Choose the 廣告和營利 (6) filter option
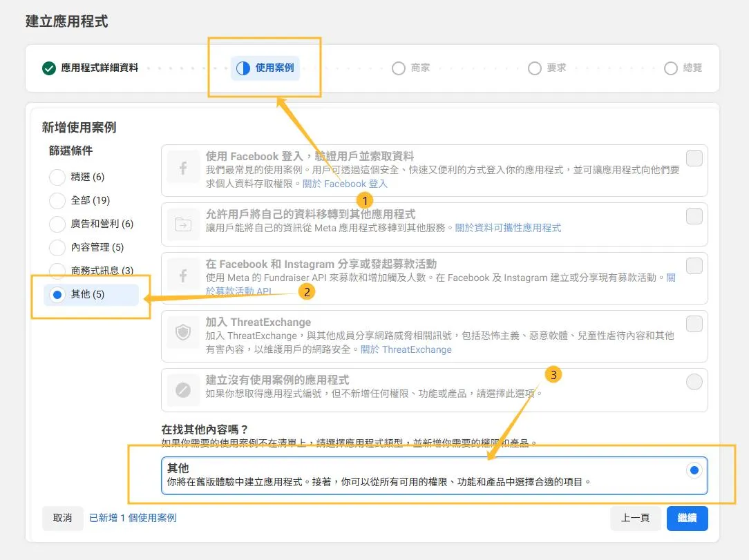749x560 pixels. point(57,224)
